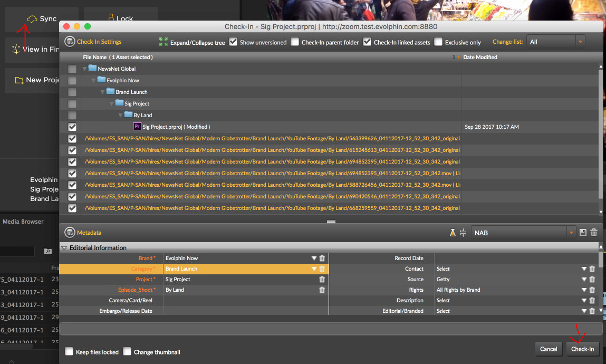Collapse the NewsNet Global tree node

pos(84,69)
